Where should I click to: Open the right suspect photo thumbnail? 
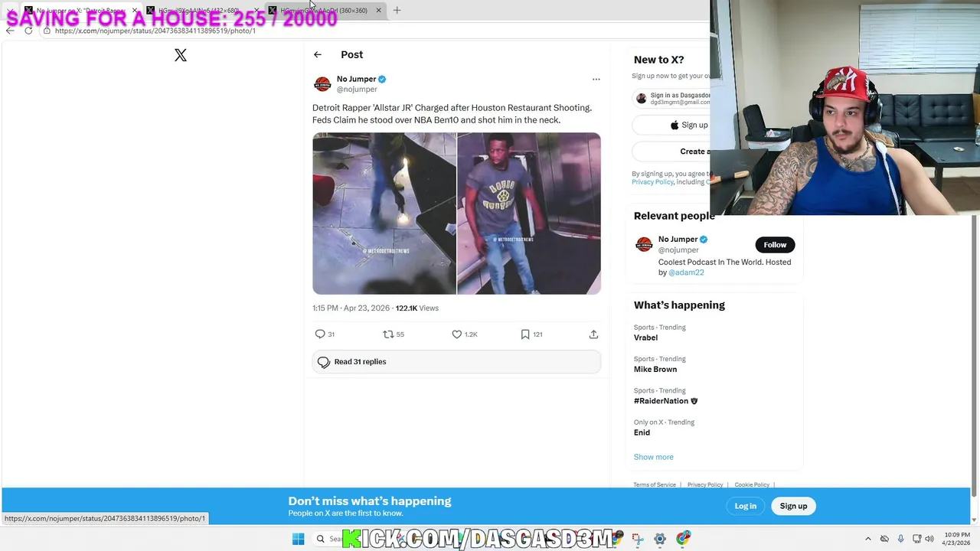[529, 214]
